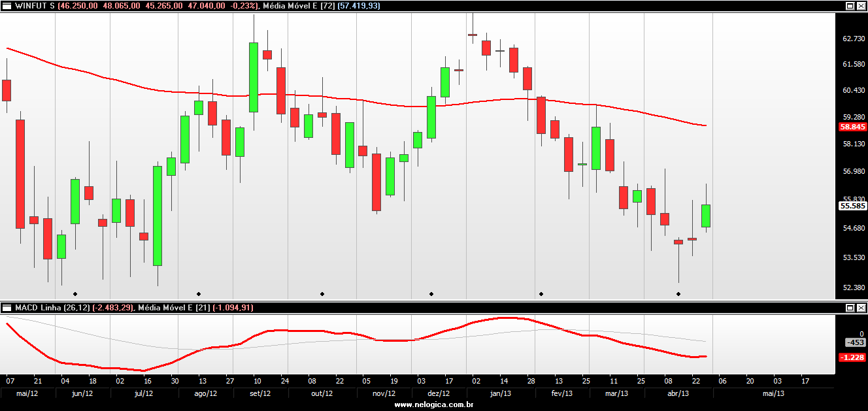The width and height of the screenshot is (868, 411).
Task: Click the 52.380 price axis label
Action: 854,287
